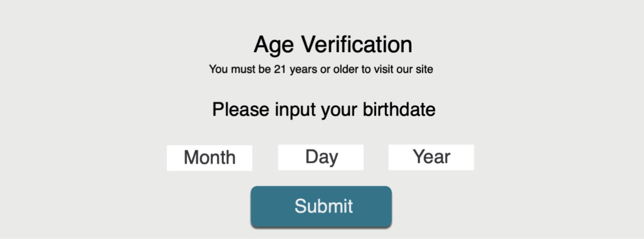Click the word 'Verification' in the title

356,45
